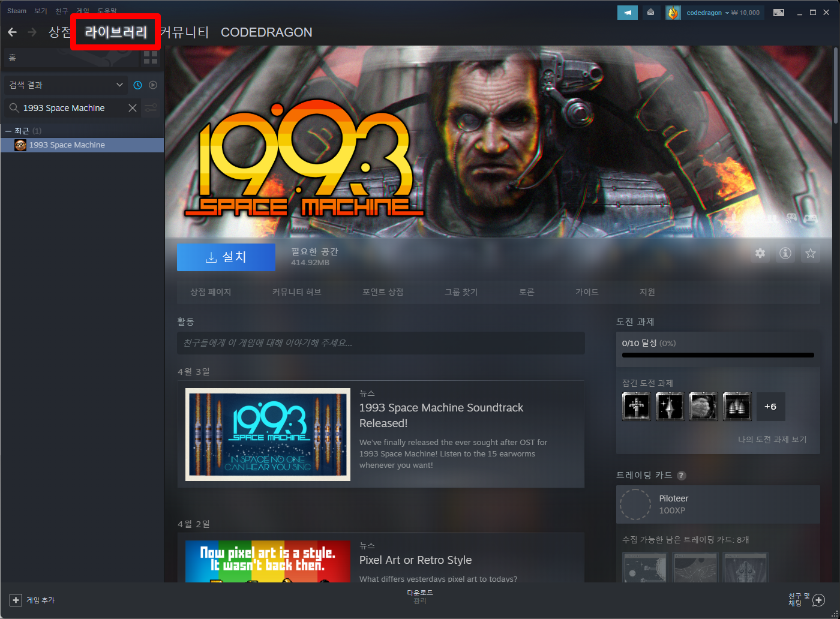
Task: Go forward with the right arrow
Action: (x=32, y=32)
